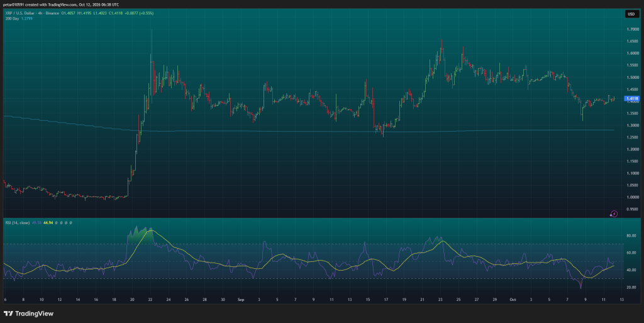Viewport: 644px width, 323px height.
Task: Click date 23 on the time axis
Action: tap(440, 300)
